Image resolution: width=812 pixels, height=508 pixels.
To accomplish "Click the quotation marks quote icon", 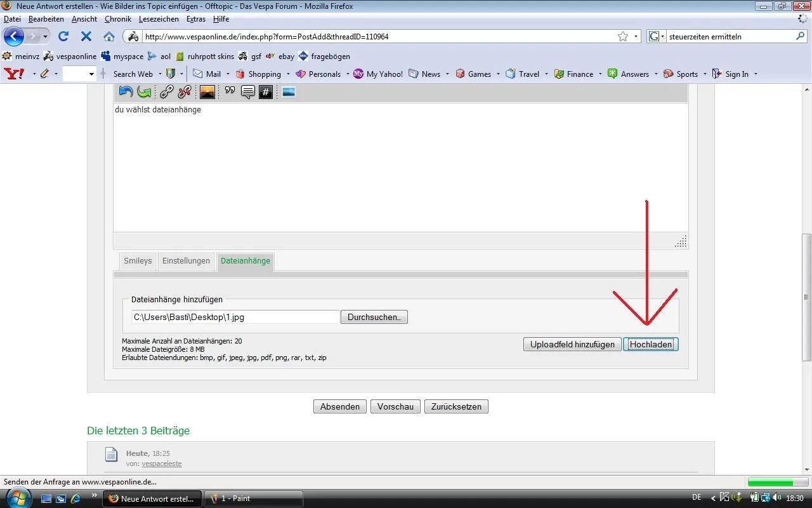I will (x=230, y=91).
